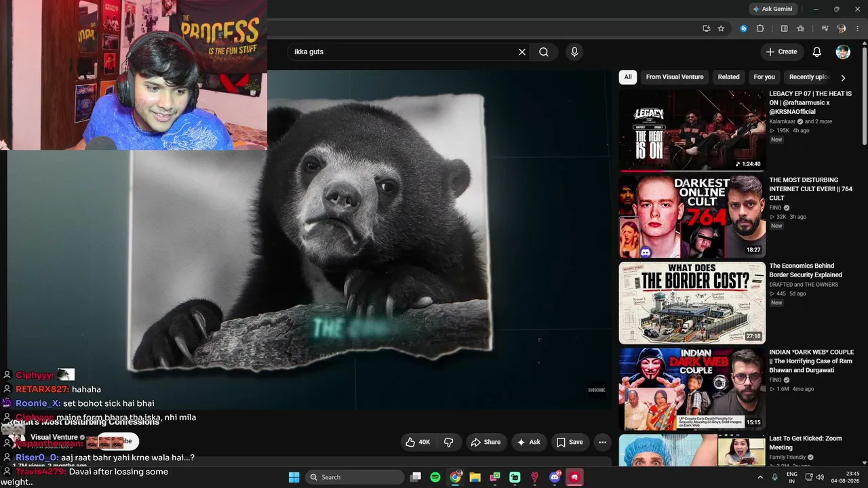Toggle the Chrome side panel

(785, 28)
